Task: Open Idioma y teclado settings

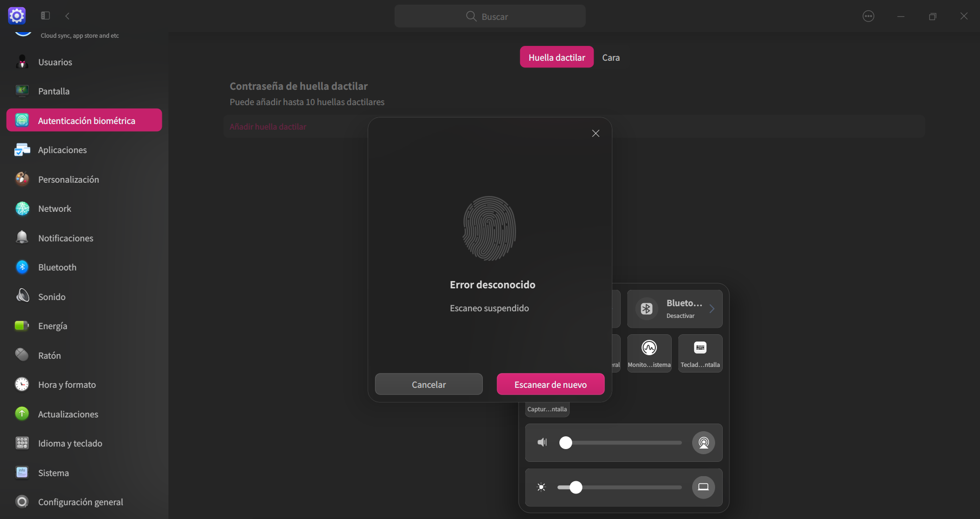Action: coord(84,443)
